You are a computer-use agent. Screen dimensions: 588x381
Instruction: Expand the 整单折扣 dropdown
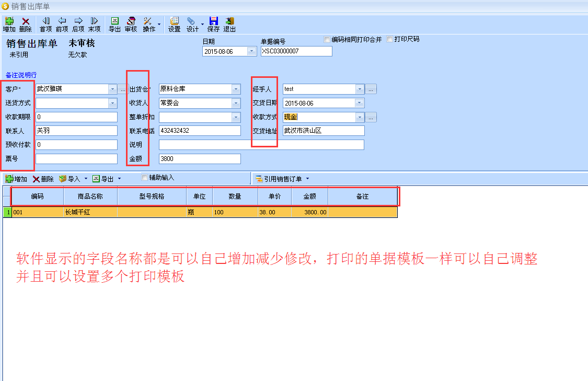click(x=236, y=118)
